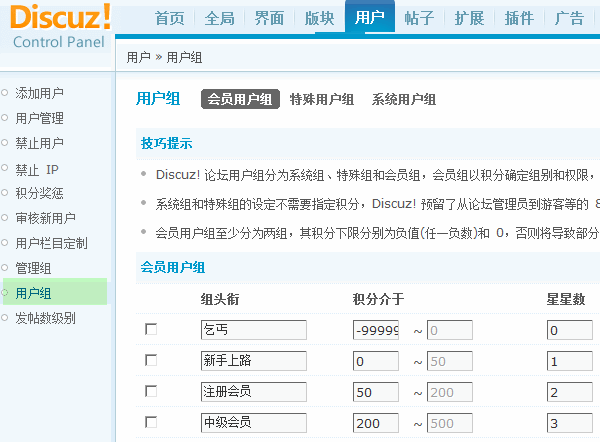Tick the checkbox for 新手上路 group
Image resolution: width=600 pixels, height=442 pixels.
click(x=151, y=361)
